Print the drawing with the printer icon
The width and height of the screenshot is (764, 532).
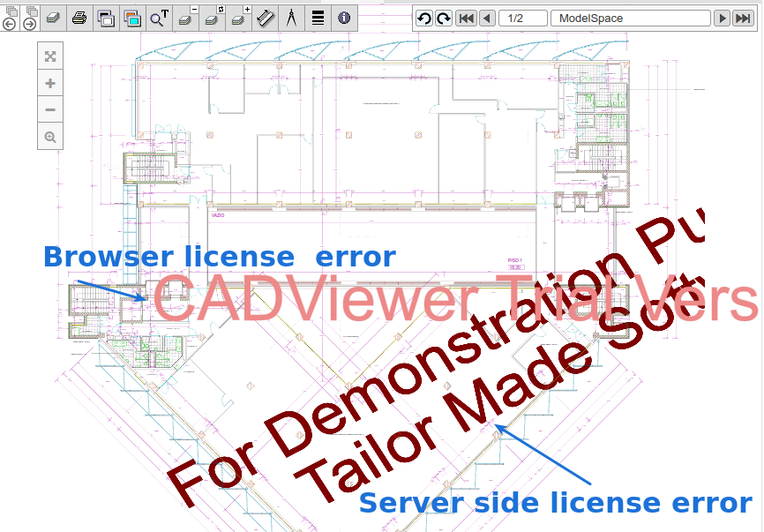point(79,18)
